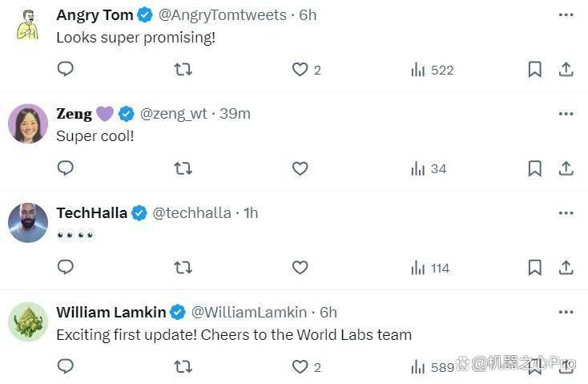Open more options for Angry Tom's tweet
Image resolution: width=588 pixels, height=384 pixels.
(566, 15)
